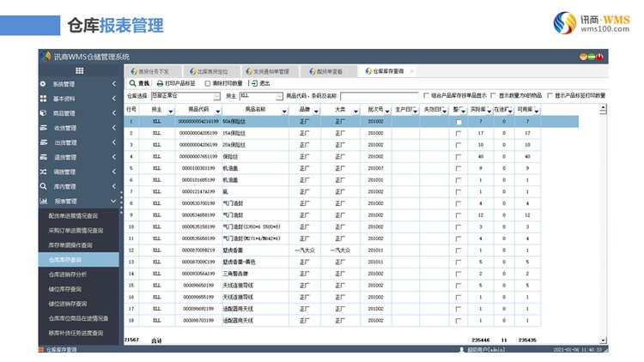Open 库存单据操作查询 in the sidebar
This screenshot has height=362, width=644.
pyautogui.click(x=70, y=245)
